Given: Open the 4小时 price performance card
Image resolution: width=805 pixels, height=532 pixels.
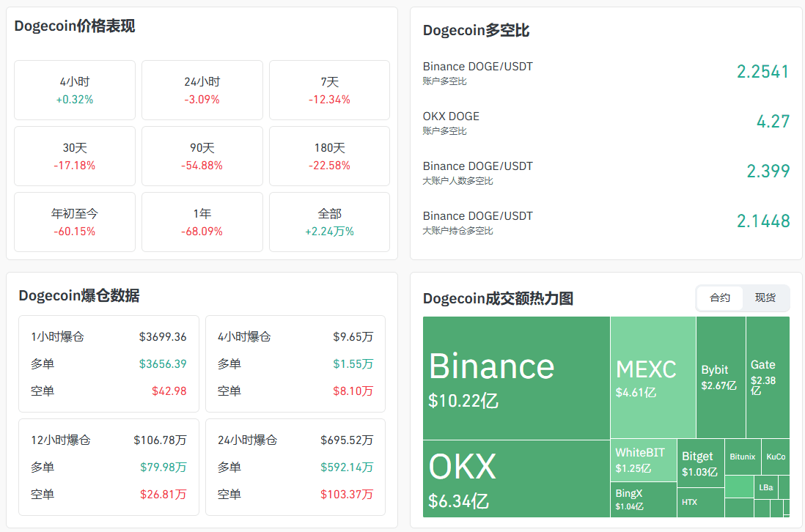Looking at the screenshot, I should click(x=75, y=90).
